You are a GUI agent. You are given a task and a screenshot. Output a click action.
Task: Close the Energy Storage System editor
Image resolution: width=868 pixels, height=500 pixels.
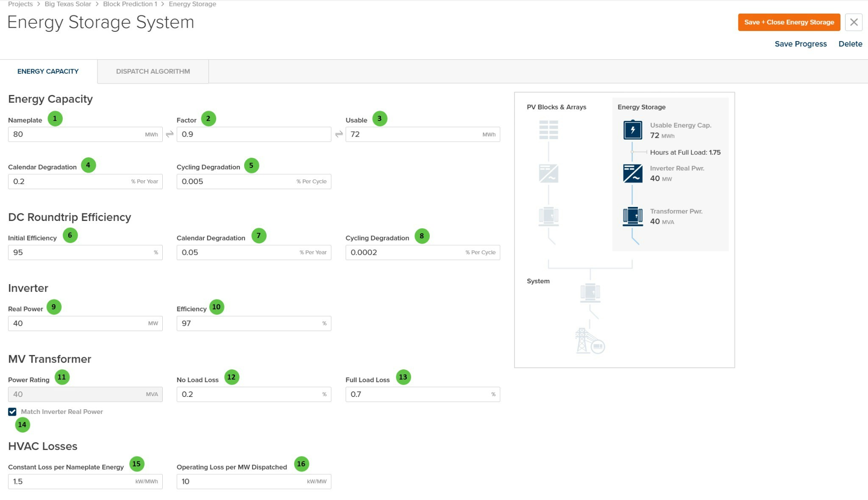click(854, 22)
